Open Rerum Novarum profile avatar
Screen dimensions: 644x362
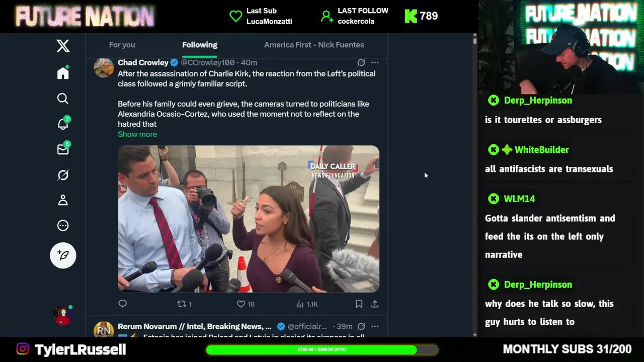pos(104,330)
